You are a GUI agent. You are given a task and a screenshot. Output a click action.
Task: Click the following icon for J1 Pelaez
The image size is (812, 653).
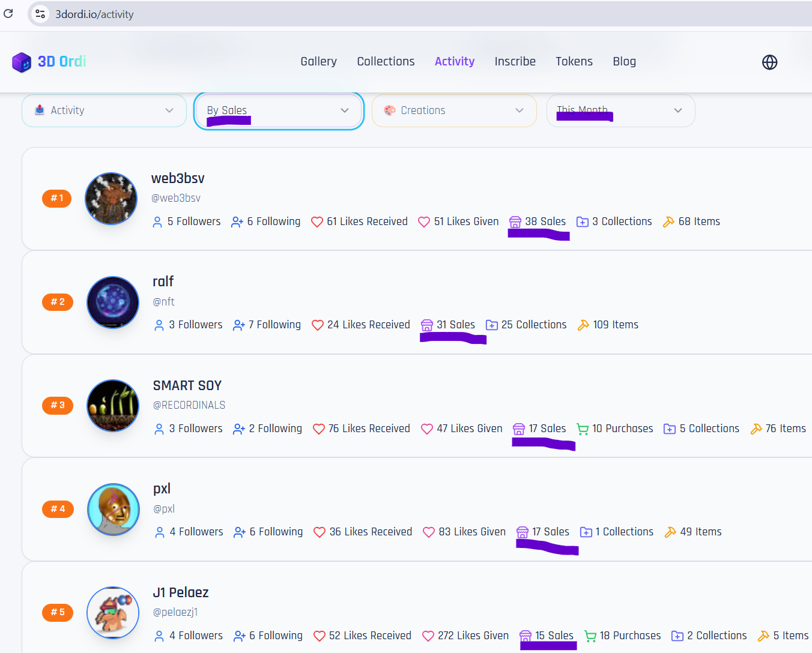[x=240, y=636]
